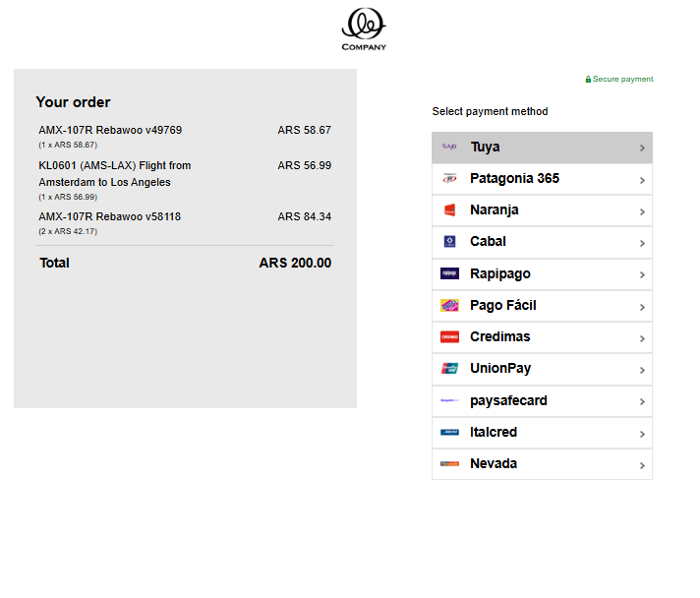Click the price 'ARS 84.34'
This screenshot has height=598, width=700.
[x=305, y=216]
